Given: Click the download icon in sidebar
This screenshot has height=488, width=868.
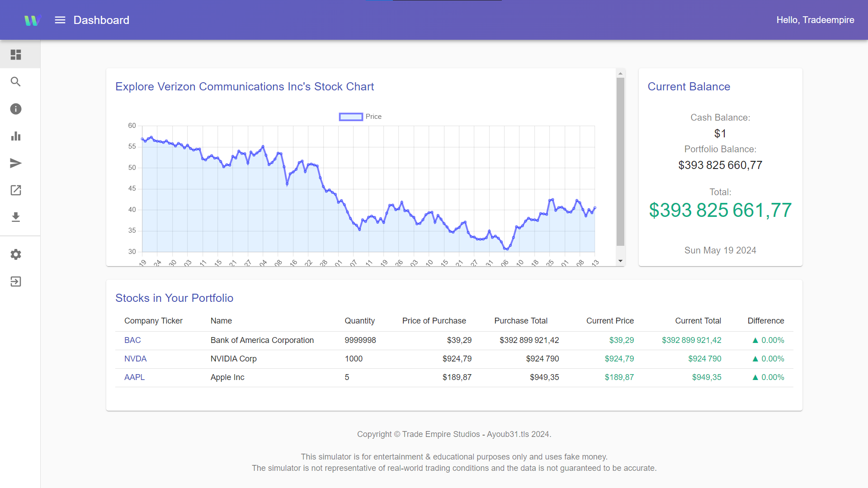Looking at the screenshot, I should (x=16, y=217).
